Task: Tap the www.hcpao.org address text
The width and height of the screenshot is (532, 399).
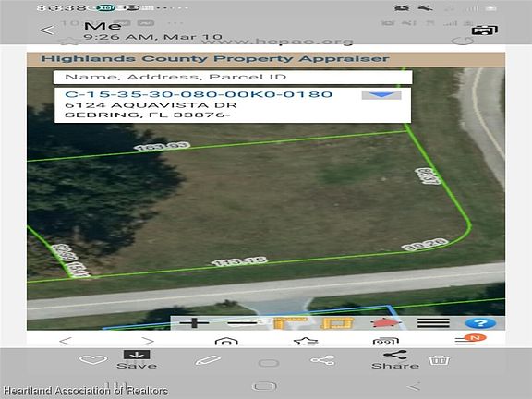Action: coord(277,42)
